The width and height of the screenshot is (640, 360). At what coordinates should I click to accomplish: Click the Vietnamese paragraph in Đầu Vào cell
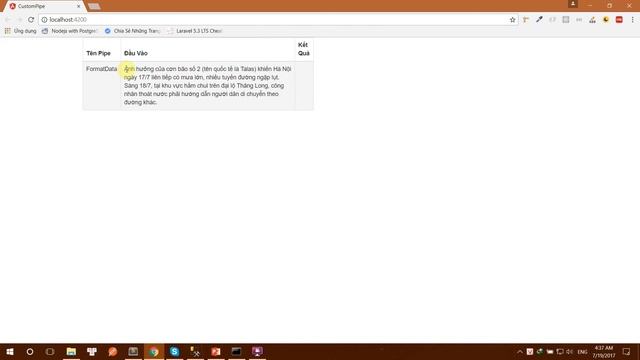click(x=207, y=85)
